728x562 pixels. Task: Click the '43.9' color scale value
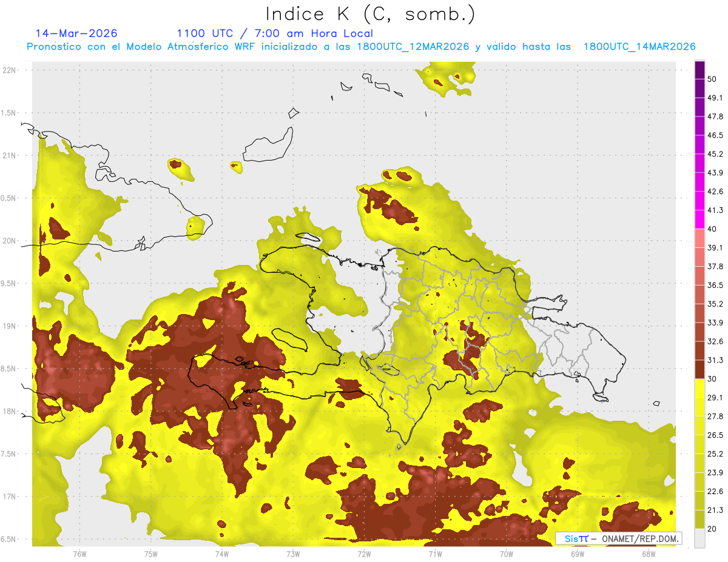click(715, 173)
